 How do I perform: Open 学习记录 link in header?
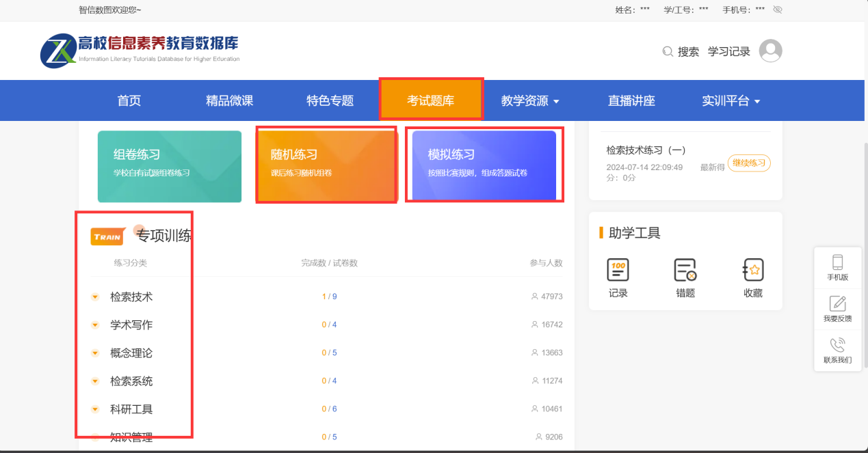click(728, 52)
